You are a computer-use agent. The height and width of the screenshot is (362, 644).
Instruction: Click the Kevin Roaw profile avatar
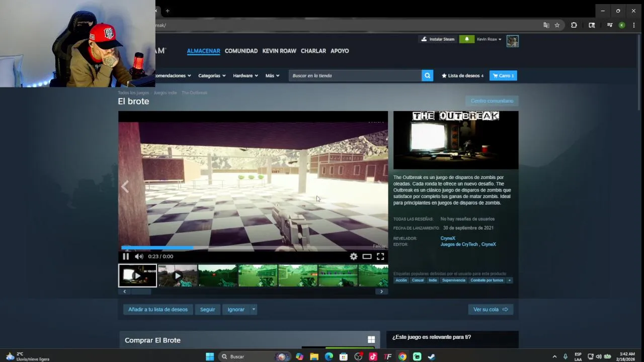(512, 41)
